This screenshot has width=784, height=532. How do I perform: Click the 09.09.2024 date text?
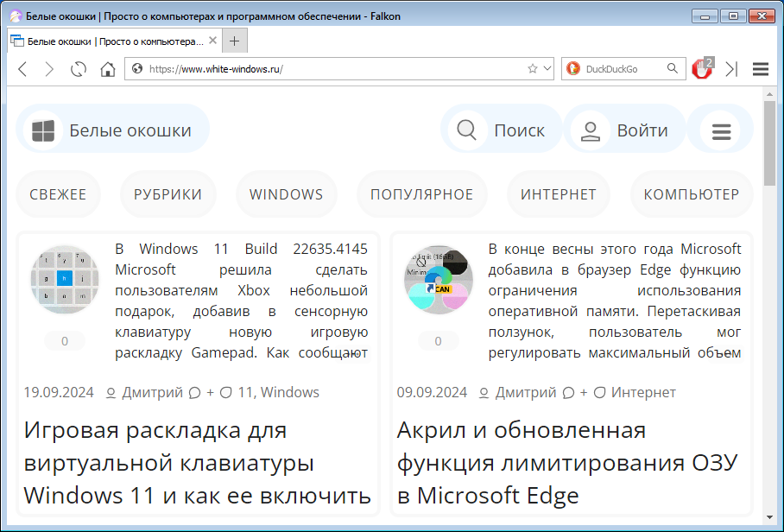(x=432, y=392)
